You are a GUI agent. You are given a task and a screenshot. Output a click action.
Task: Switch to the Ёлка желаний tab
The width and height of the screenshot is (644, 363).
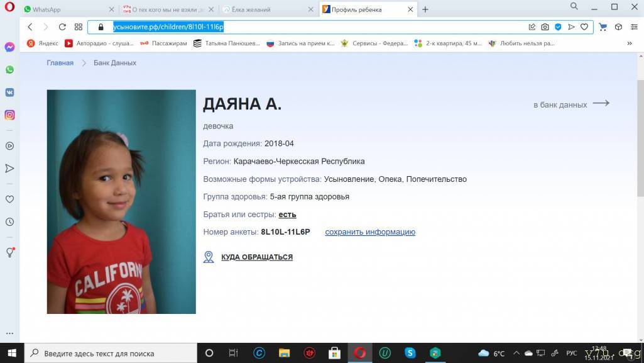tap(264, 9)
